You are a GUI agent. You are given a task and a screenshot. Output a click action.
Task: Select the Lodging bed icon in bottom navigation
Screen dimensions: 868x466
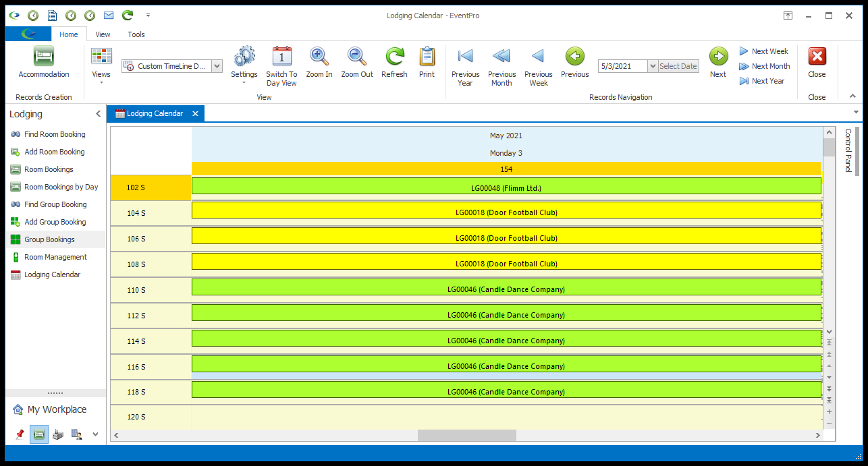pyautogui.click(x=39, y=434)
